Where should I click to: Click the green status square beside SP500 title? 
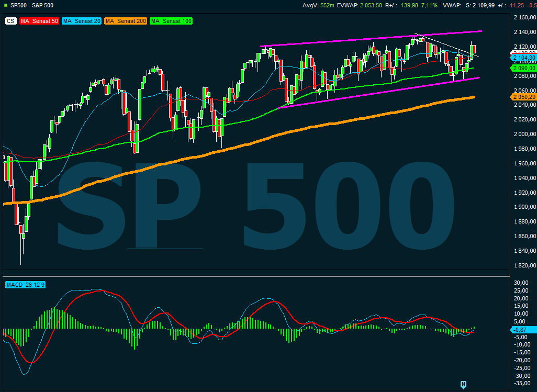point(5,5)
